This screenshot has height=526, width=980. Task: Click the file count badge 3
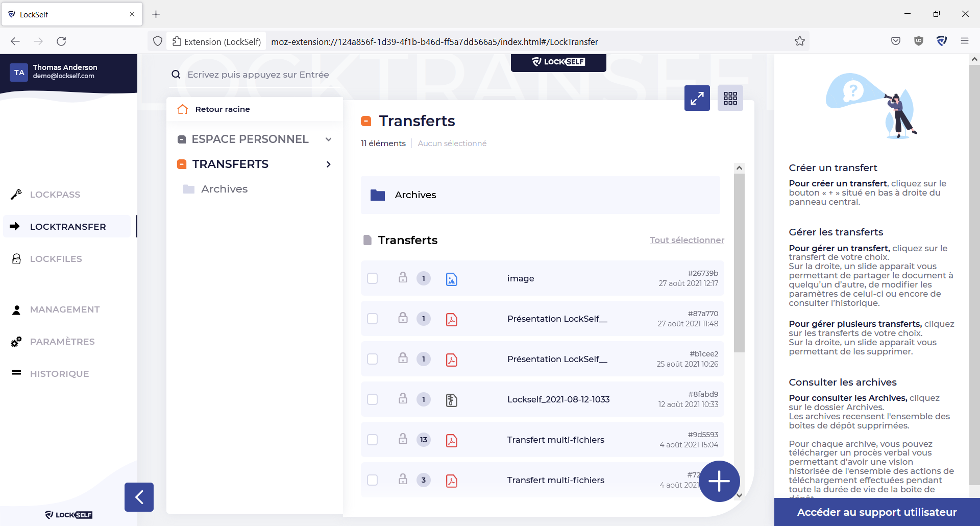click(424, 480)
